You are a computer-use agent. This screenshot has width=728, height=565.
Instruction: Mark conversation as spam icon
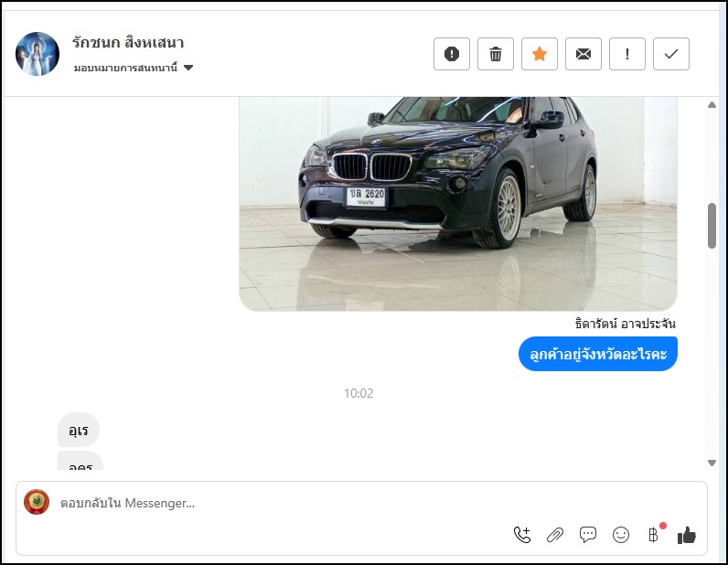pos(451,54)
